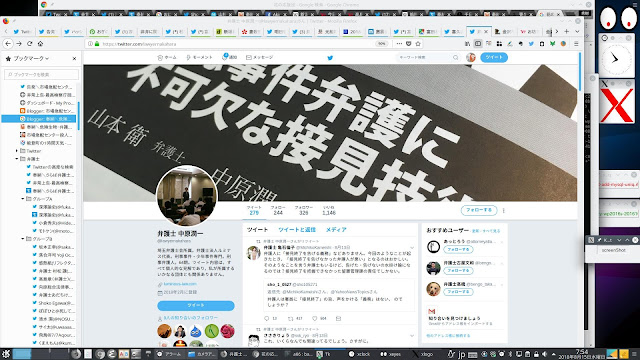Image resolution: width=640 pixels, height=360 pixels.
Task: Save page to Pocket icon
Action: pyautogui.click(x=409, y=44)
